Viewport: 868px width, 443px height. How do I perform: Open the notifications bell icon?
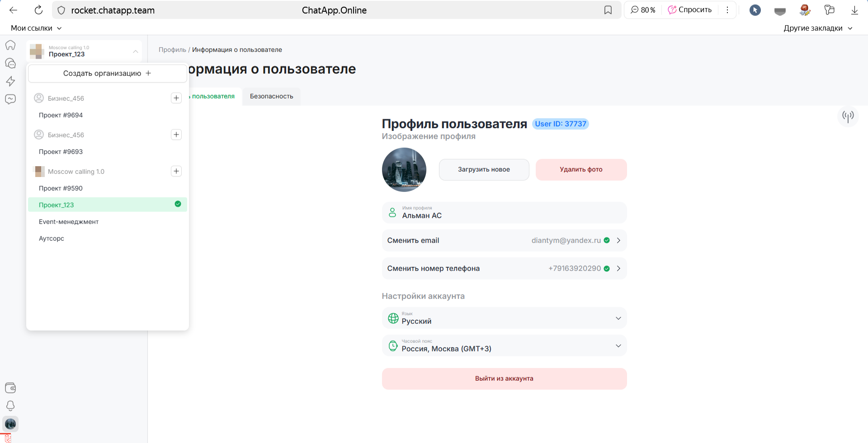click(x=10, y=406)
